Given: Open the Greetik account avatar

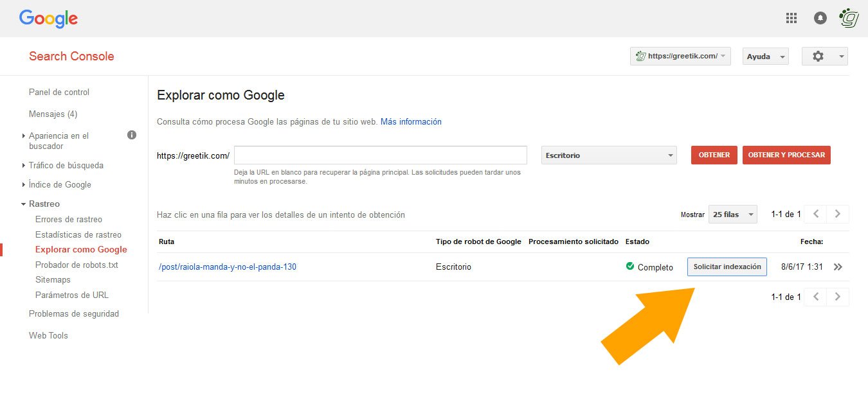Looking at the screenshot, I should tap(849, 18).
